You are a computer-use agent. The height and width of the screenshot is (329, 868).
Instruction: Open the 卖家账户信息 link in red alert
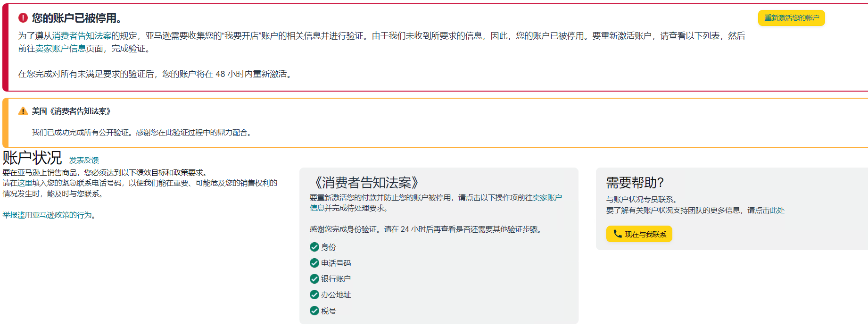(60, 49)
